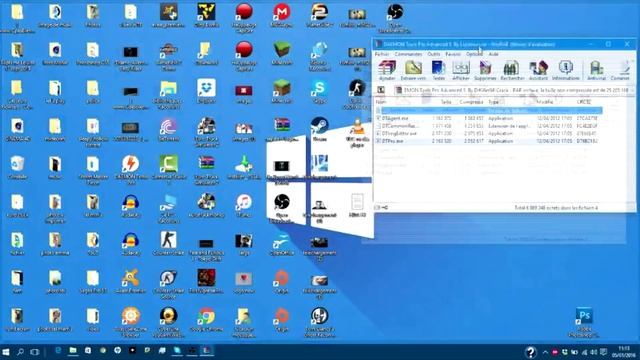Sort file list by Taille column
The image size is (640, 360).
pos(446,102)
